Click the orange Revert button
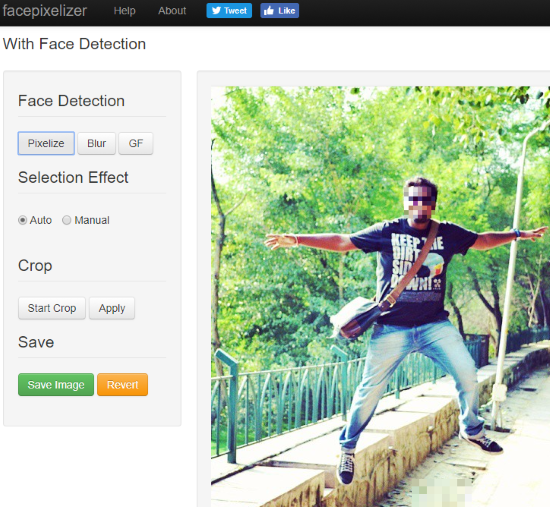Image resolution: width=550 pixels, height=507 pixels. (x=122, y=385)
